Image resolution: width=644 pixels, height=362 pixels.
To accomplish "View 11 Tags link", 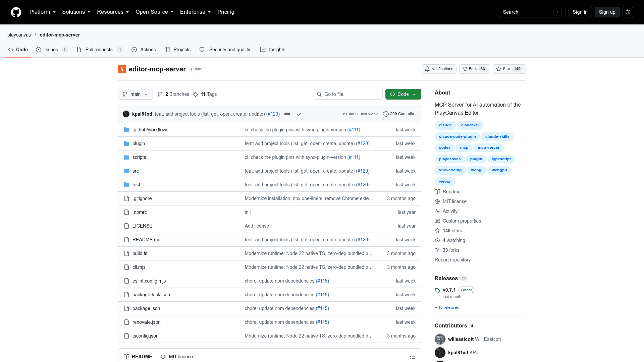I will coord(205,94).
